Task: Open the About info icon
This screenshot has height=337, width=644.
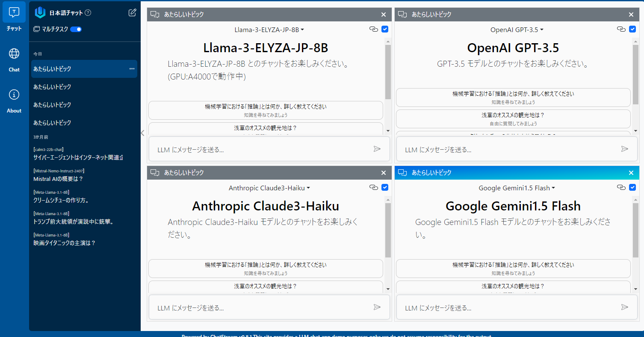Action: click(x=14, y=95)
